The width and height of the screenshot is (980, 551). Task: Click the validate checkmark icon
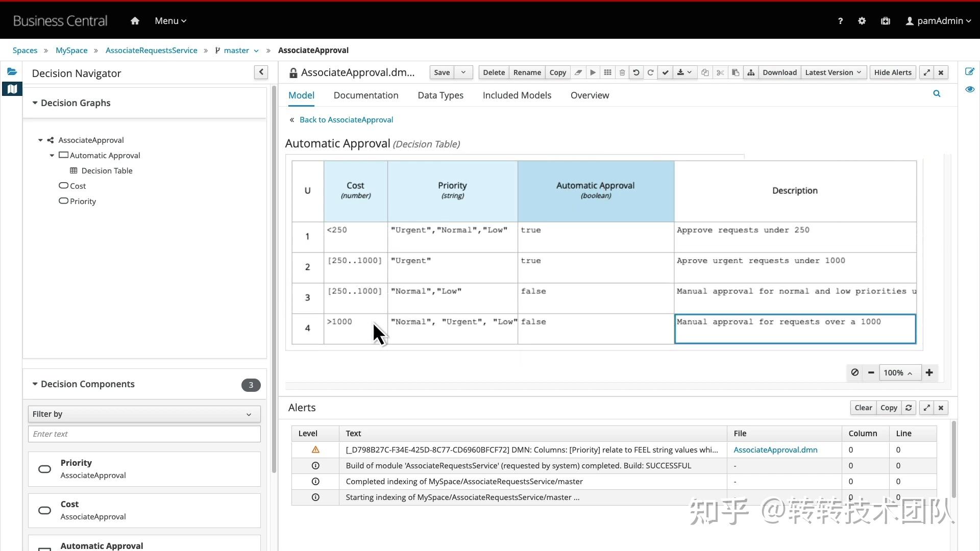(665, 72)
